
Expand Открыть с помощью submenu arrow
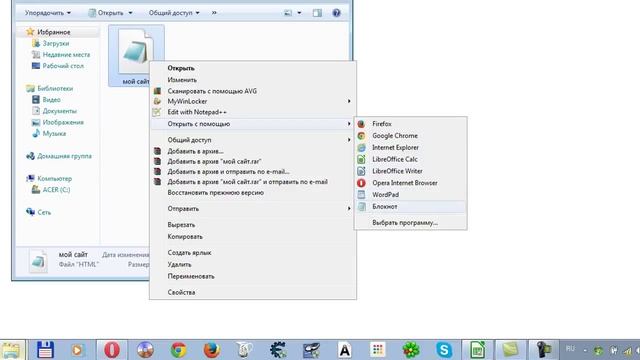pos(349,124)
